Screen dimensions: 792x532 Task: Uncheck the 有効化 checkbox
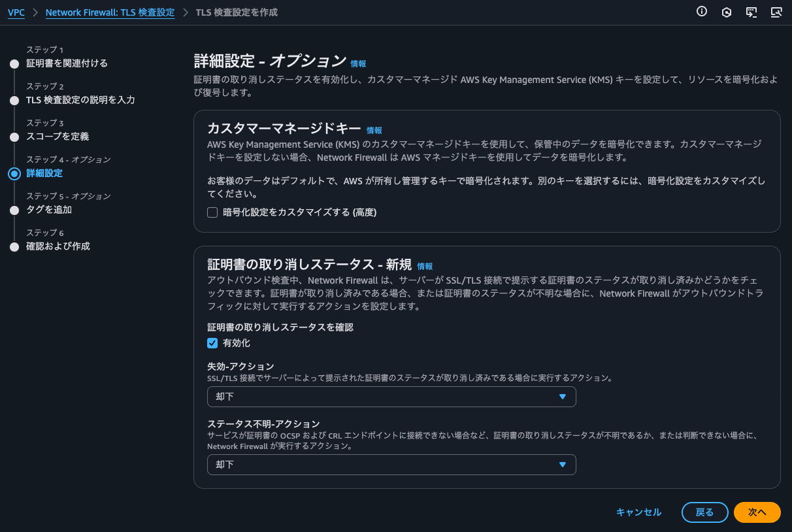(x=212, y=343)
